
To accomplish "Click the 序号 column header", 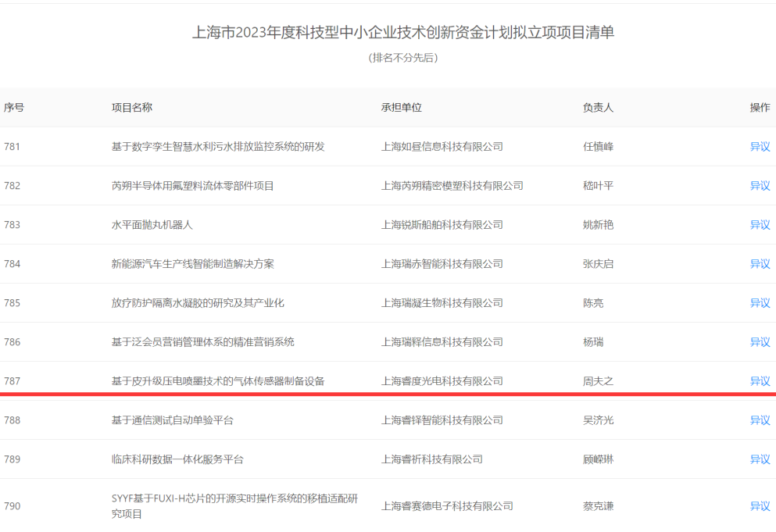I will coord(14,107).
